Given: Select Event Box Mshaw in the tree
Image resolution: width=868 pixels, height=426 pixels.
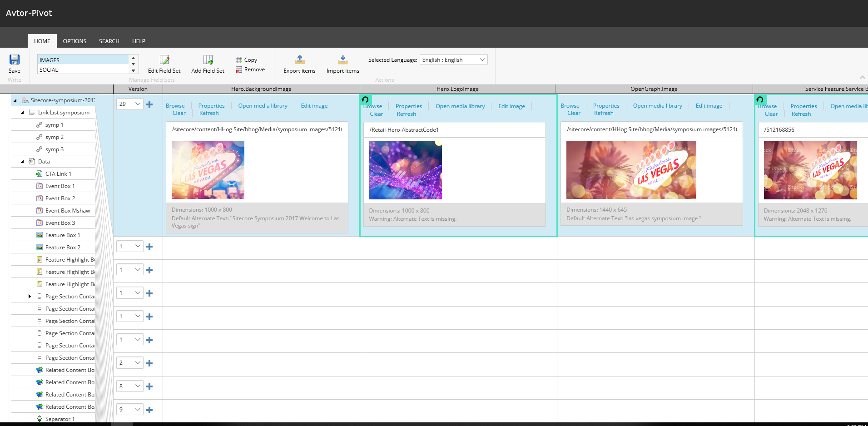Looking at the screenshot, I should (x=68, y=211).
